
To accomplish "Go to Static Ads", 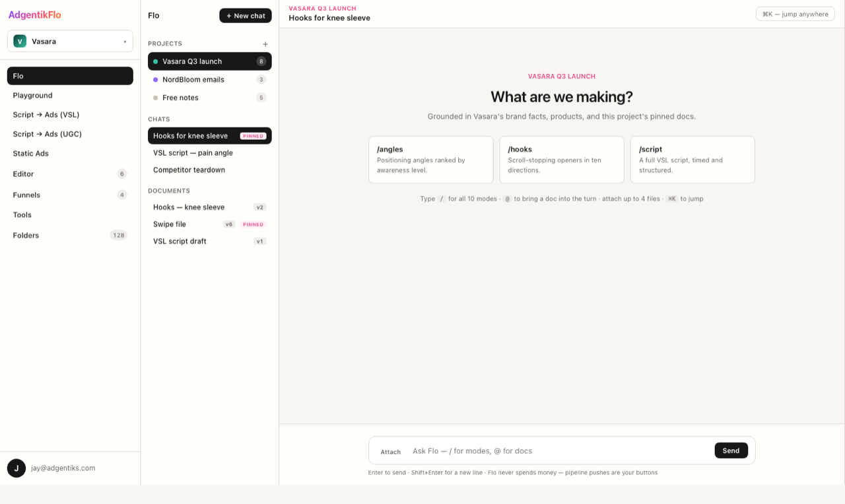I will tap(70, 153).
